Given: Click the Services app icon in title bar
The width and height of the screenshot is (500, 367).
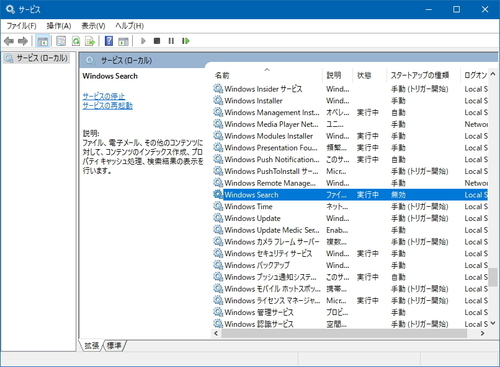Looking at the screenshot, I should tap(10, 9).
